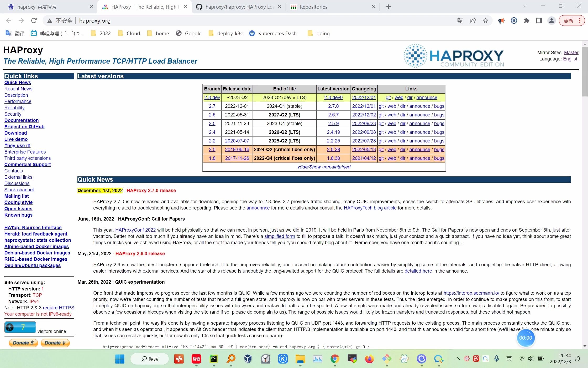This screenshot has width=588, height=368.
Task: Open the deploy-k8s bookmarks folder
Action: [225, 33]
